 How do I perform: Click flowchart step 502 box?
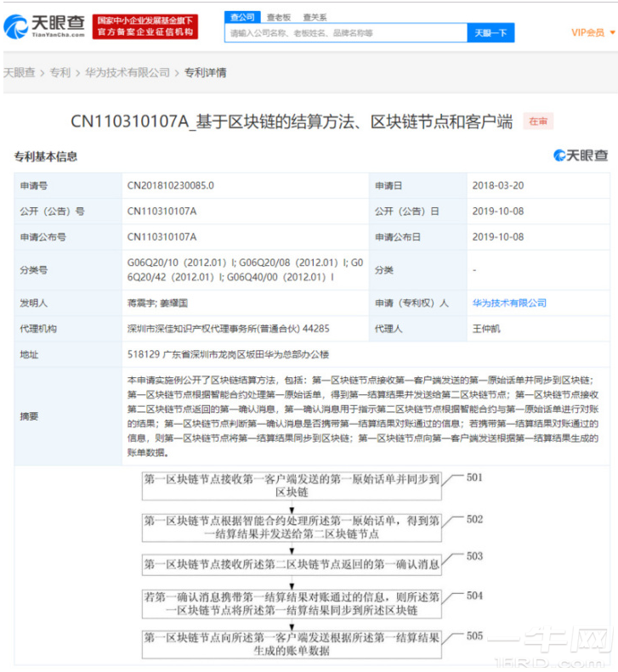[292, 528]
